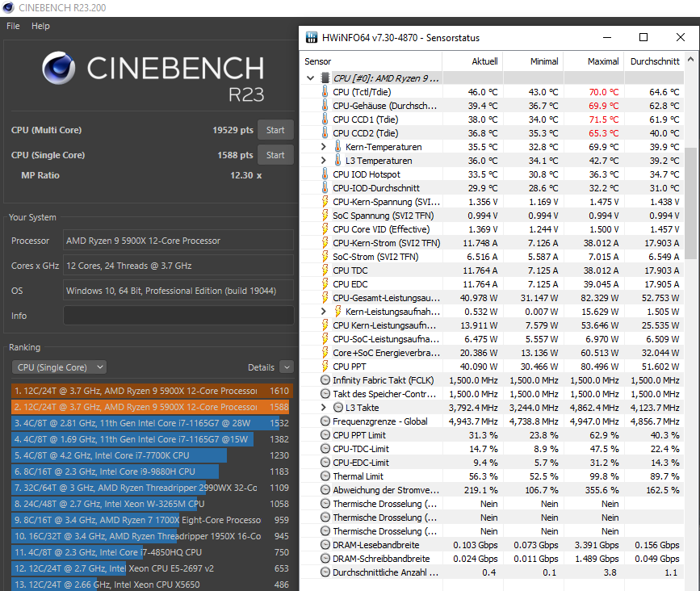Click clock icon for CPU PPT Limit

325,435
